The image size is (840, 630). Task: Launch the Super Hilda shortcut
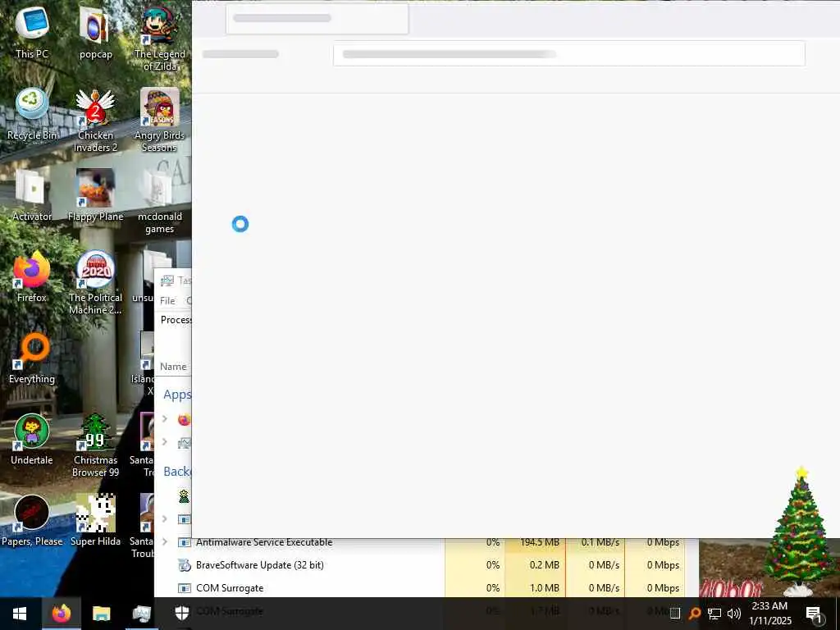[x=95, y=521]
